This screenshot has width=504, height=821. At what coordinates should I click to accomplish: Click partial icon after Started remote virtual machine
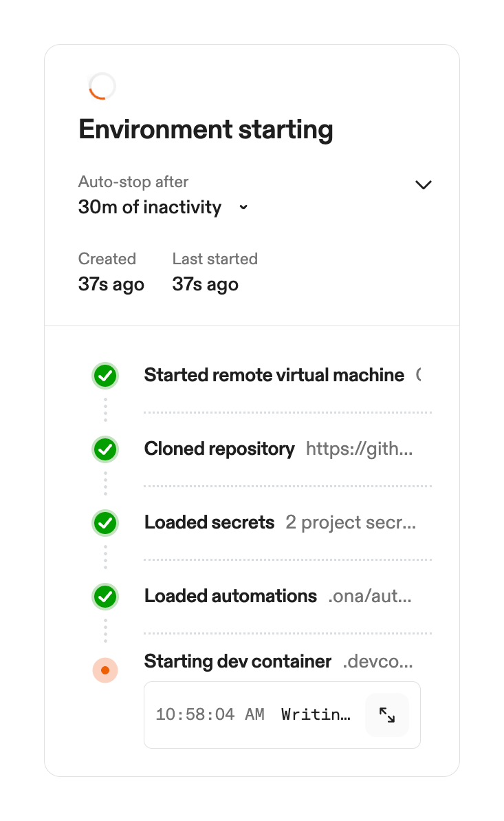click(x=418, y=375)
